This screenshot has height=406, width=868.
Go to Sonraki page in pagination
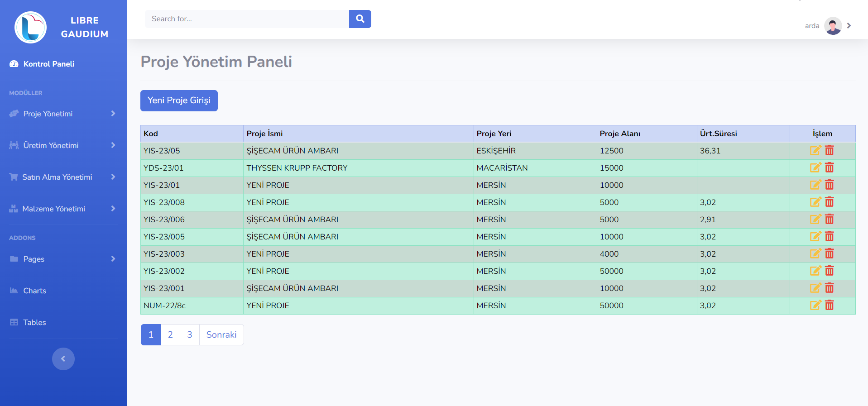pyautogui.click(x=221, y=334)
